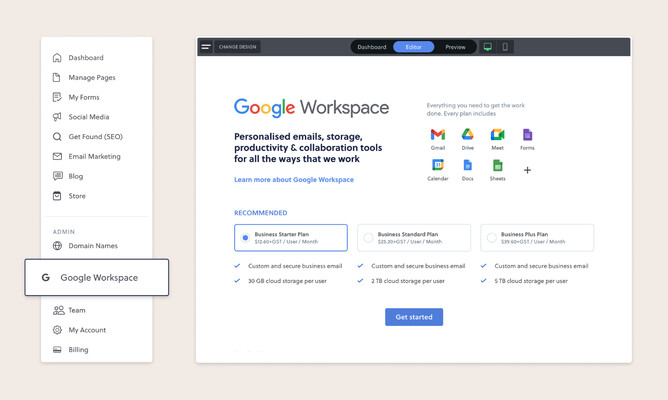The height and width of the screenshot is (400, 668).
Task: Select Business Standard Plan radio button
Action: (x=368, y=238)
